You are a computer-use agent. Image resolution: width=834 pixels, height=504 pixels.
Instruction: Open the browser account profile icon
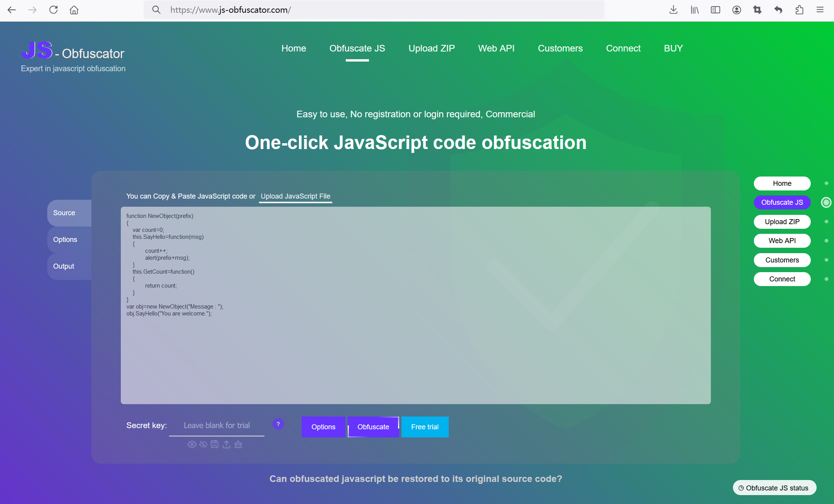click(x=736, y=10)
